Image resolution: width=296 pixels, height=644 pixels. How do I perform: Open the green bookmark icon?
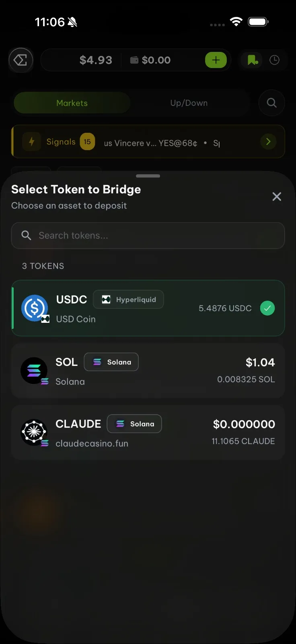[x=253, y=60]
